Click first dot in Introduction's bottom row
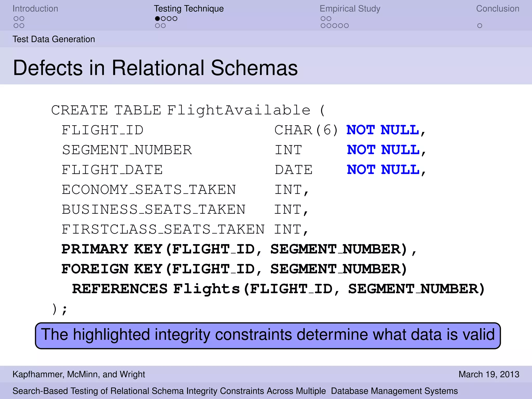532x399 pixels. [16, 26]
